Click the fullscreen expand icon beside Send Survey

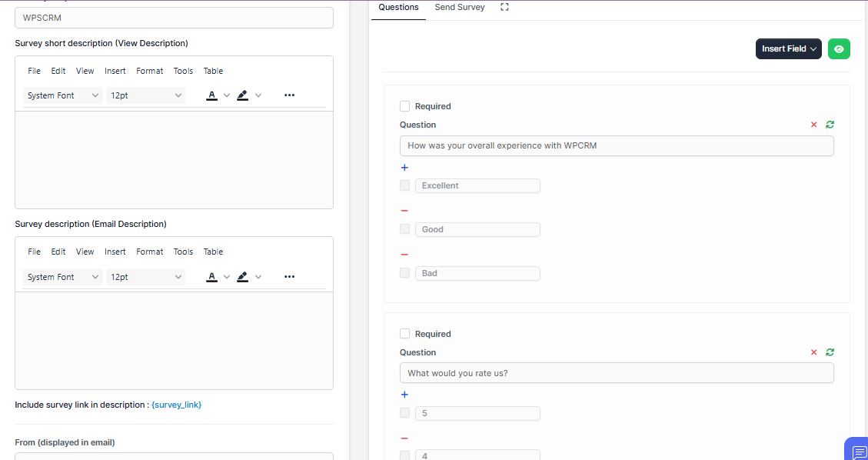coord(504,7)
